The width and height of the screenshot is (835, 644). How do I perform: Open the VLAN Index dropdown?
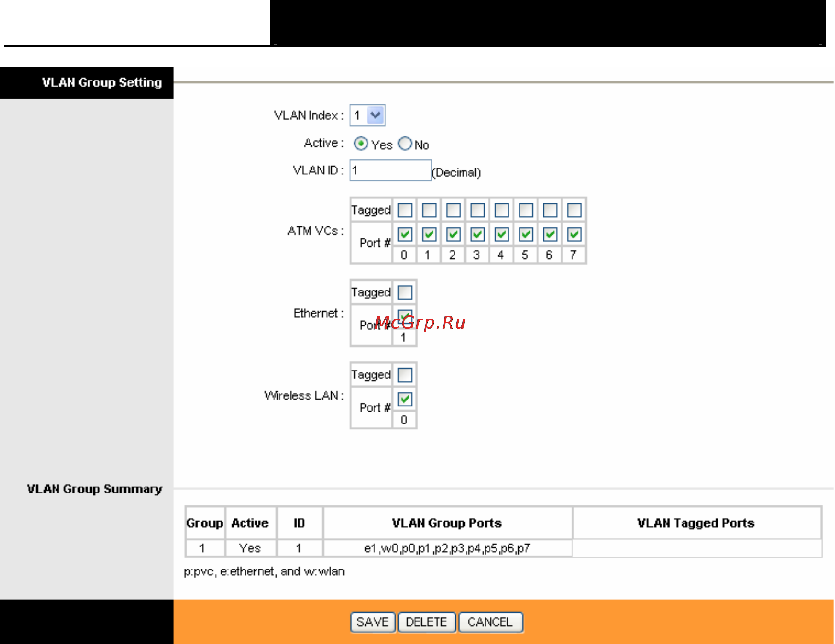pos(367,115)
